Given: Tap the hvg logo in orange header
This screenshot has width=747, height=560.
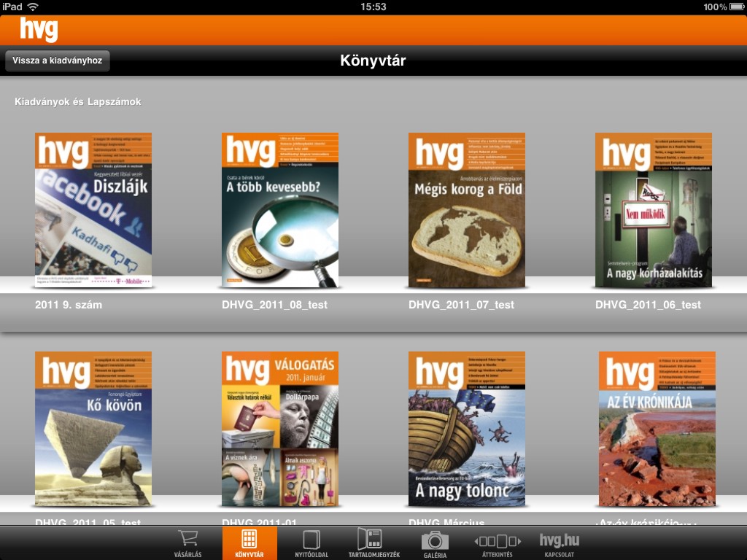Looking at the screenshot, I should click(x=39, y=29).
